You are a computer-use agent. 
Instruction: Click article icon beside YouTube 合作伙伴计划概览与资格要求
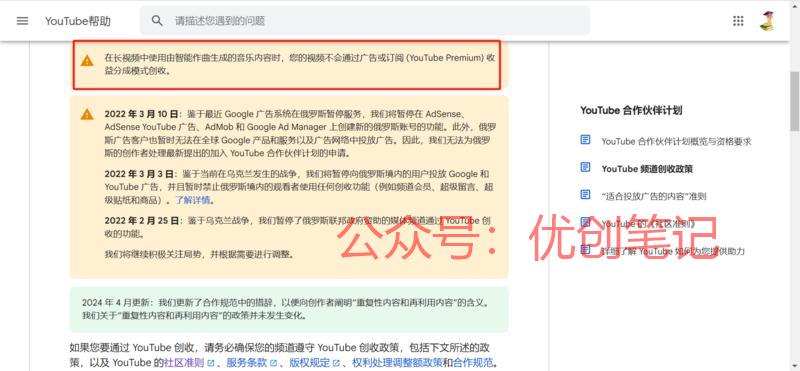586,140
